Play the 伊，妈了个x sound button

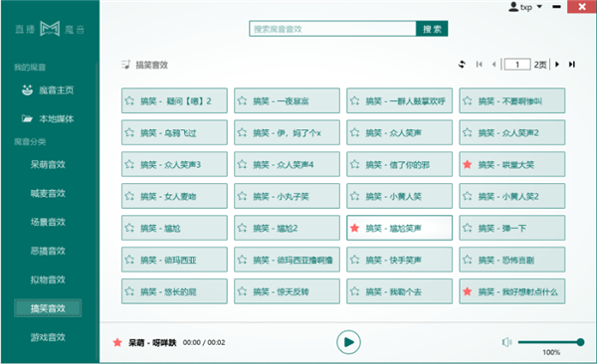click(288, 132)
